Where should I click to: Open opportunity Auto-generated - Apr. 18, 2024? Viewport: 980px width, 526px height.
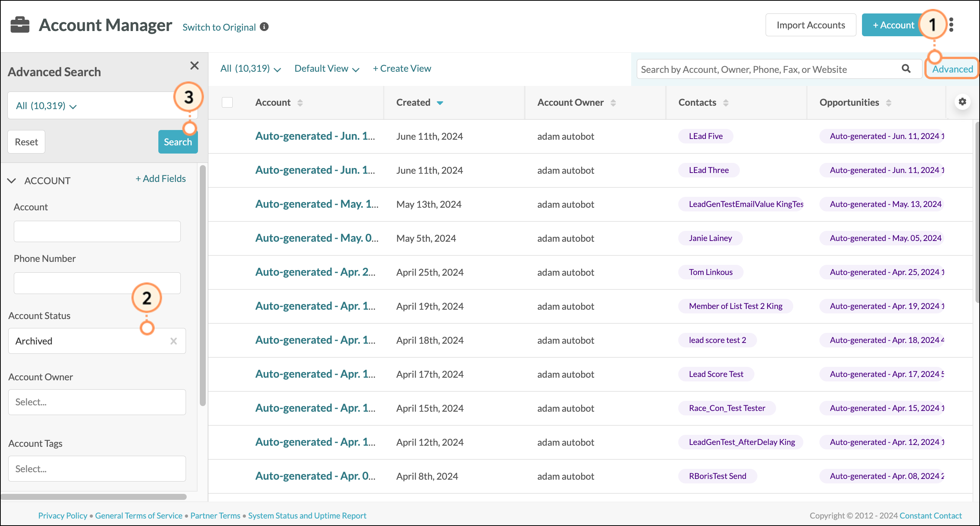tap(882, 340)
